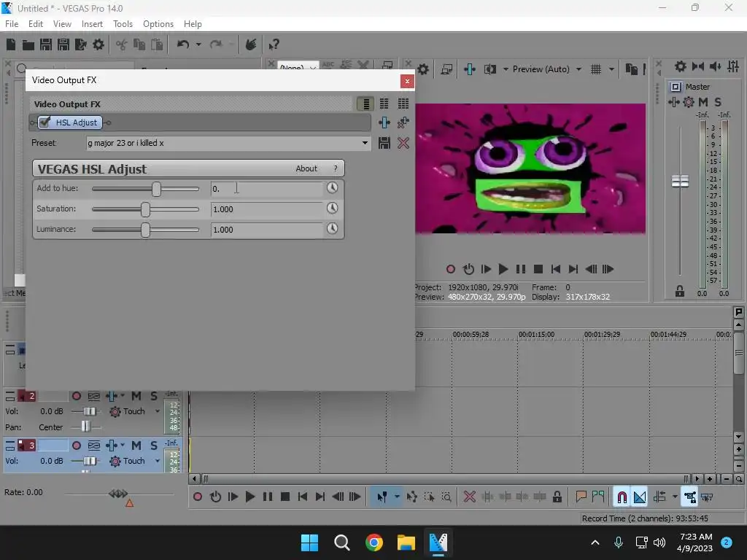This screenshot has height=560, width=747.
Task: Open Master bus audio properties gear
Action: pos(681,66)
